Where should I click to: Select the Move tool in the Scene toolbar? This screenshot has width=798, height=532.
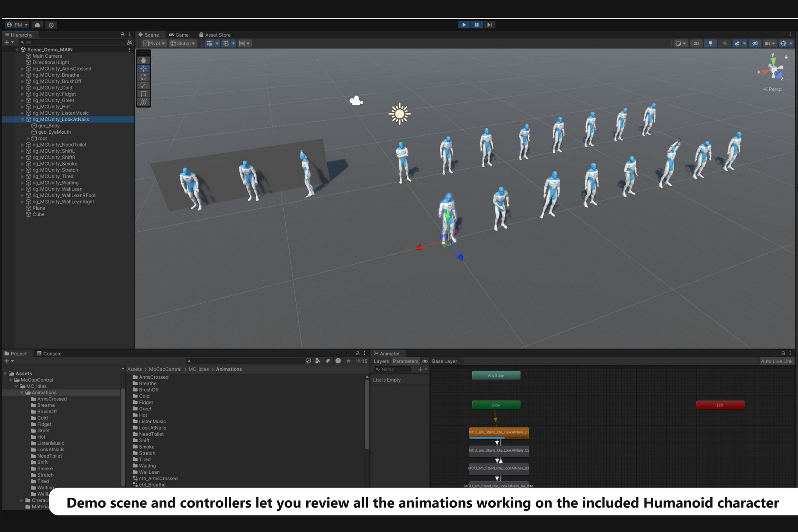point(143,69)
